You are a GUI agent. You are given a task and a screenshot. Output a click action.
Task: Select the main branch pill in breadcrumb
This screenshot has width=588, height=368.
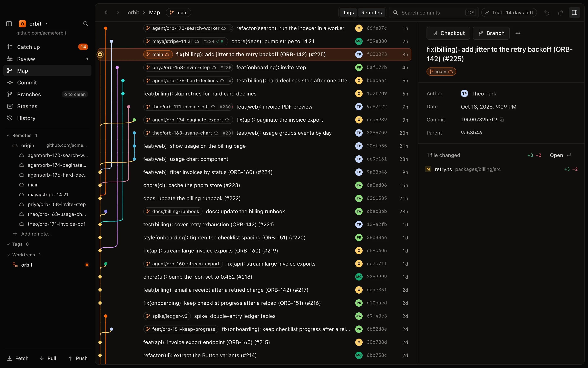pos(178,12)
